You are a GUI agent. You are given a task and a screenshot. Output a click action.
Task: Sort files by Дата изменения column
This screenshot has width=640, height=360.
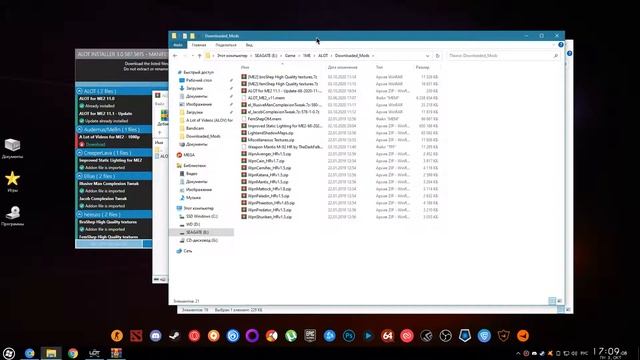tap(342, 67)
